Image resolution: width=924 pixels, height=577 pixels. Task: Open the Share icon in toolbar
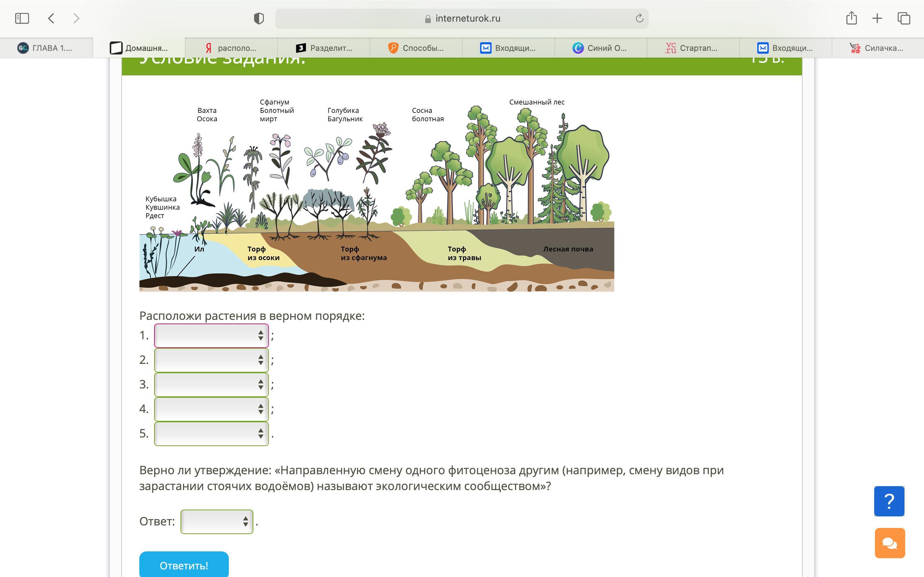(x=851, y=18)
